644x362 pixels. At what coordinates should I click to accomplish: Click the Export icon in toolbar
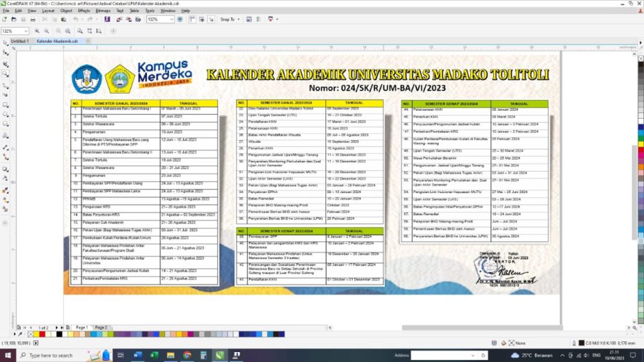pyautogui.click(x=128, y=19)
